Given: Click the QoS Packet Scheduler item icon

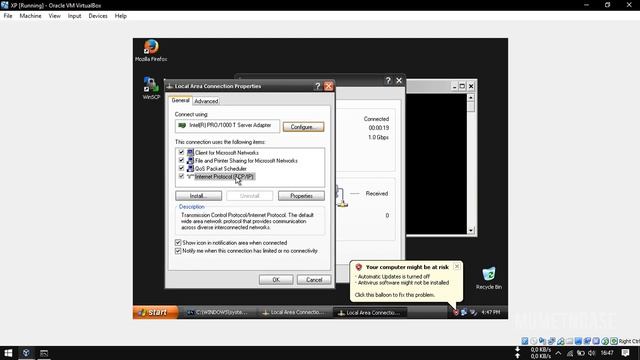Looking at the screenshot, I should (190, 168).
